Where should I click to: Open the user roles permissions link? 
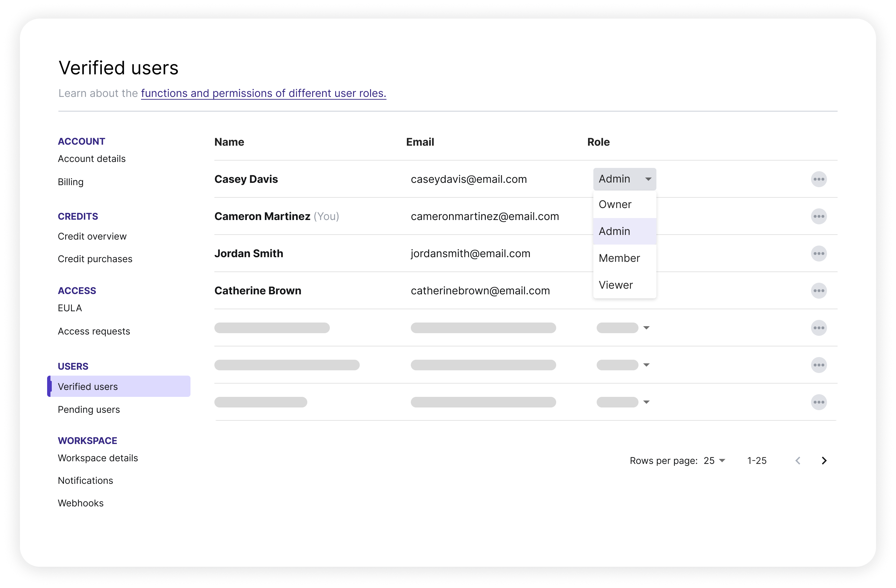(x=263, y=93)
